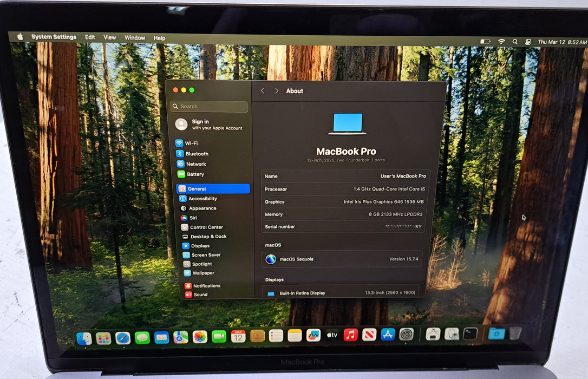588x379 pixels.
Task: Open Appearance settings
Action: click(x=198, y=208)
